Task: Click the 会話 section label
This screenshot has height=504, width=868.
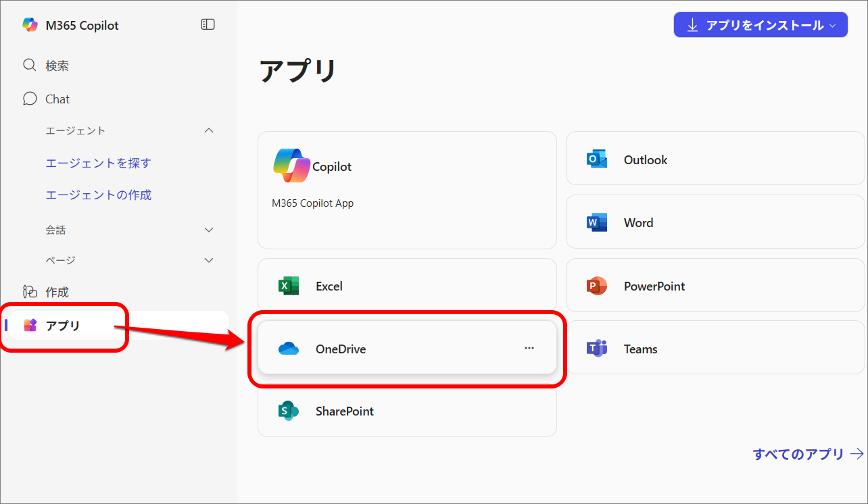Action: tap(55, 230)
